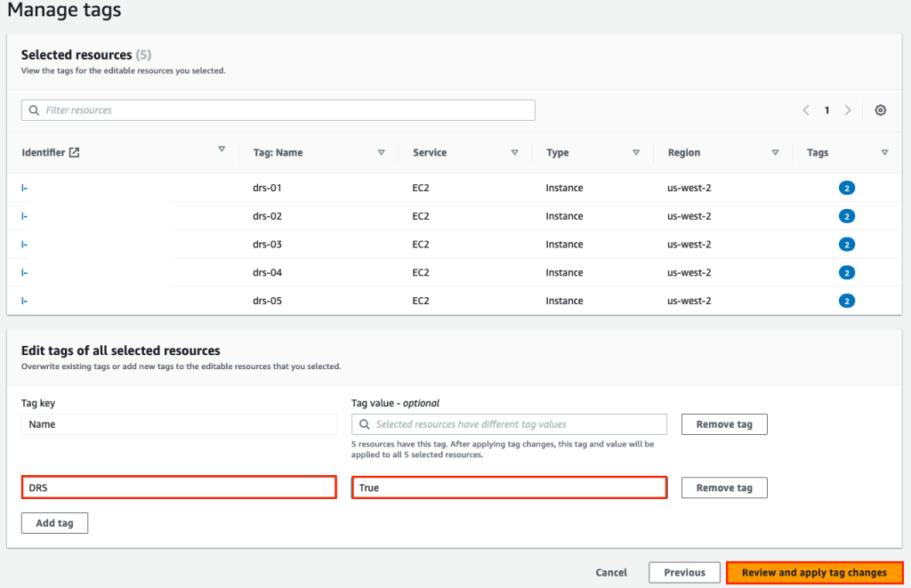Open the table preferences gear icon
This screenshot has height=588, width=911.
[x=880, y=109]
